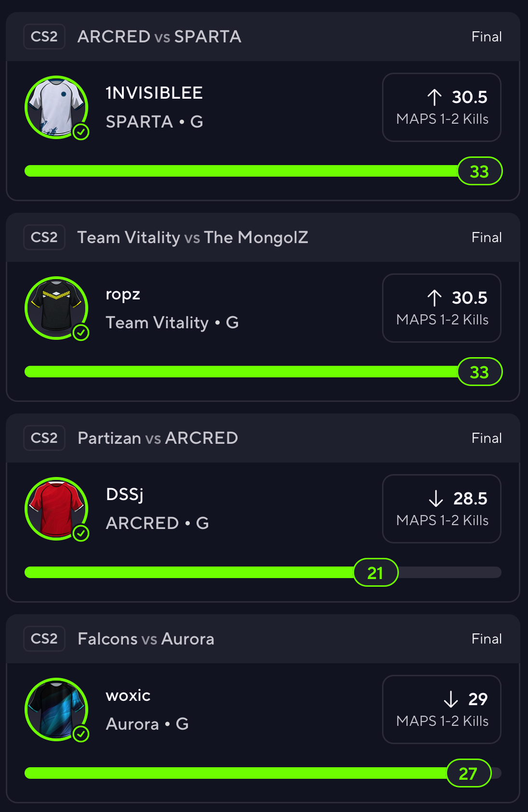
Task: Select the CS2 tag on ARCRED vs SPARTA
Action: (x=44, y=37)
